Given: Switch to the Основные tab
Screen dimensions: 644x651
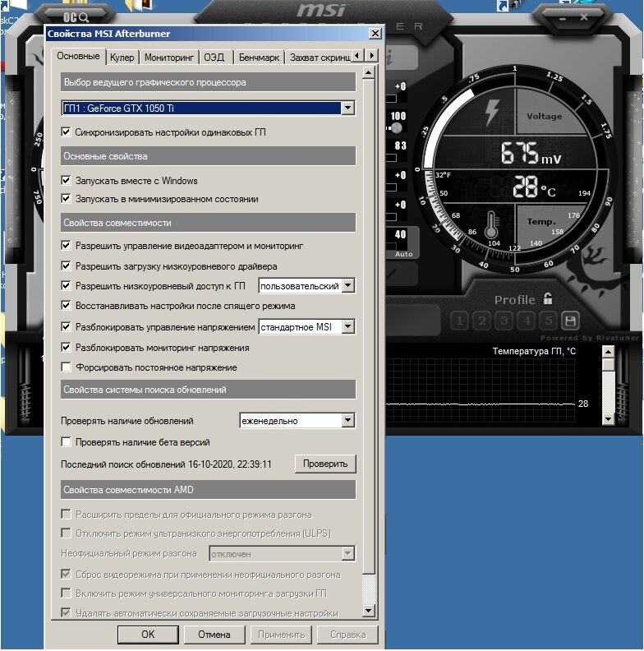Looking at the screenshot, I should (x=78, y=56).
